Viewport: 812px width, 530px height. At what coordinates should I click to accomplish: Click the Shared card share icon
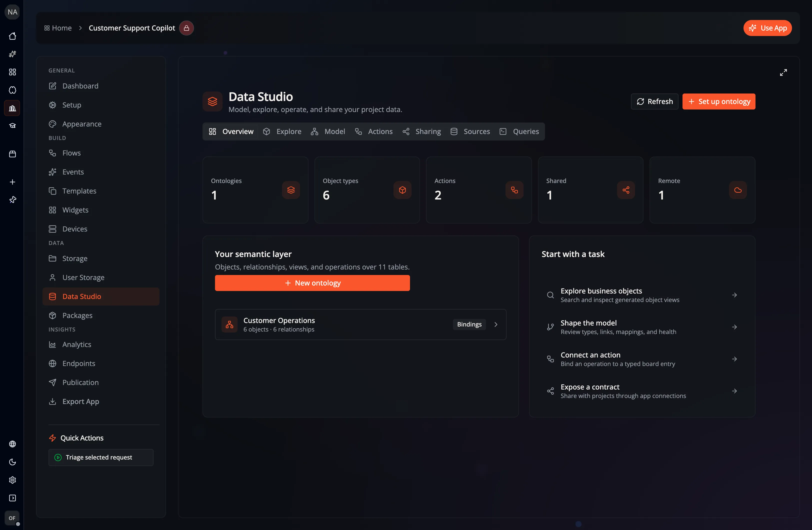[626, 190]
